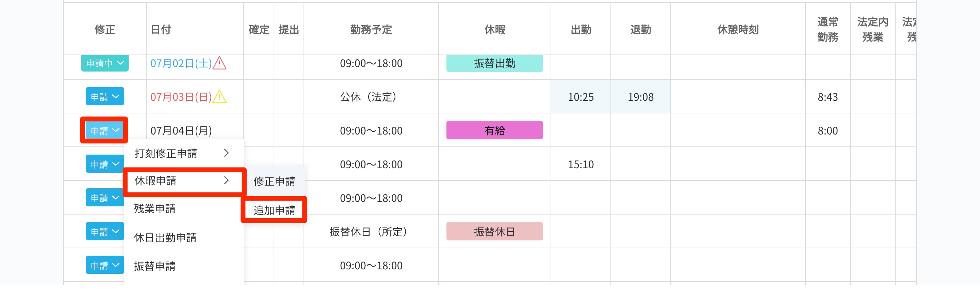Click the 07月03日(日) date link

point(181,97)
